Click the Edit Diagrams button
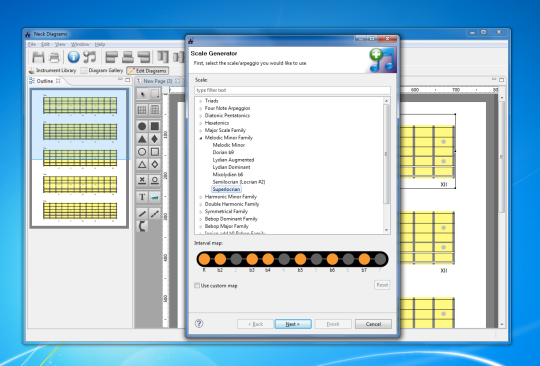This screenshot has width=540, height=366. point(147,71)
